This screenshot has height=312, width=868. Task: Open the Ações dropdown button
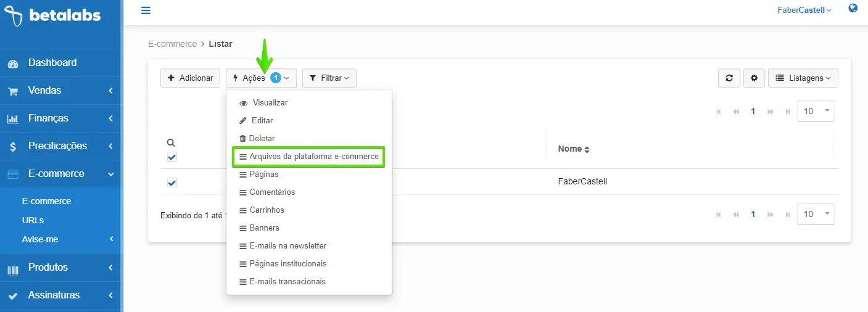261,78
